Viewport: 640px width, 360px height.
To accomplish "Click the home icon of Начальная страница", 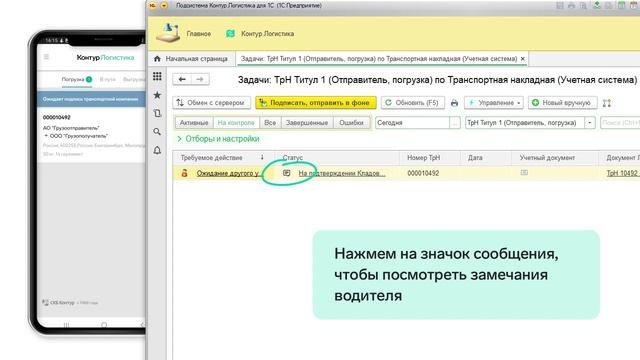I will click(157, 59).
